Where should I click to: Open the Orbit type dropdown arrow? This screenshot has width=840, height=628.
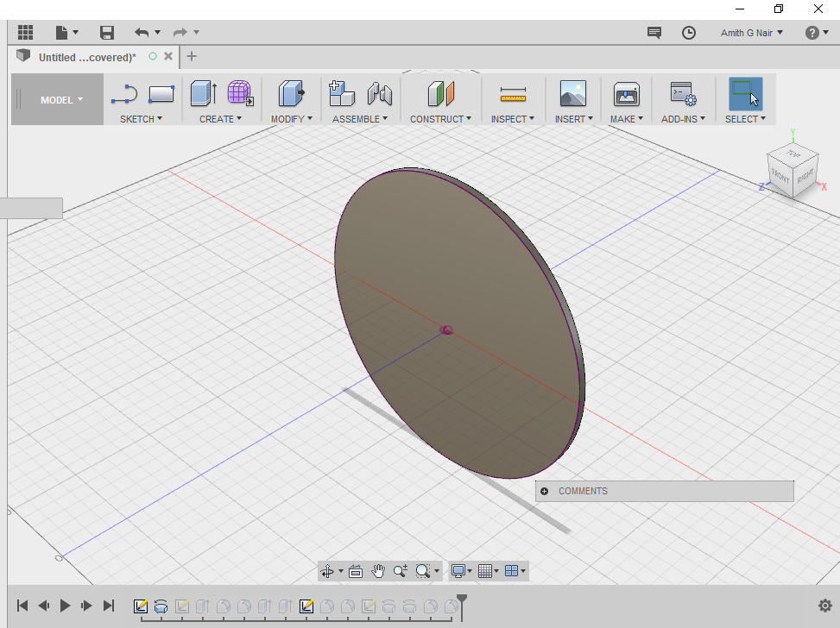tap(341, 571)
